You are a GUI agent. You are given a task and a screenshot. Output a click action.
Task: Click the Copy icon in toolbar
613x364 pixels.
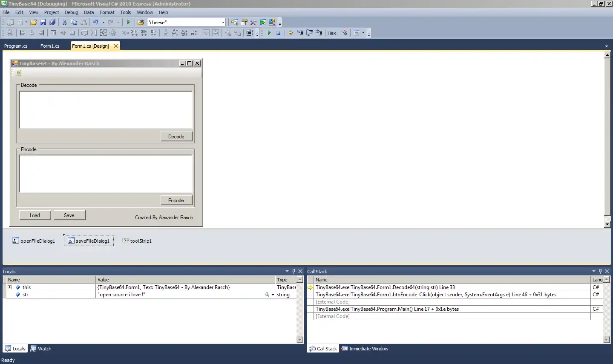pos(74,22)
